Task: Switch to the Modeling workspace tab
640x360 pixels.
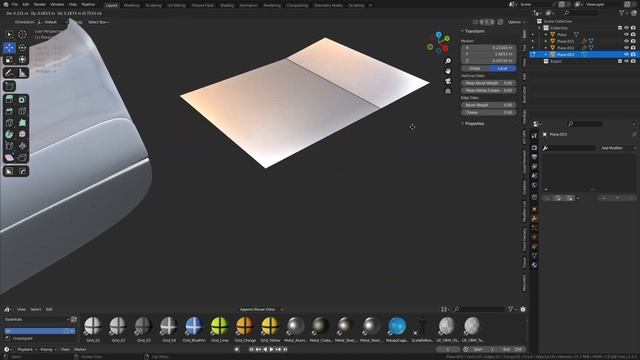Action: point(131,5)
